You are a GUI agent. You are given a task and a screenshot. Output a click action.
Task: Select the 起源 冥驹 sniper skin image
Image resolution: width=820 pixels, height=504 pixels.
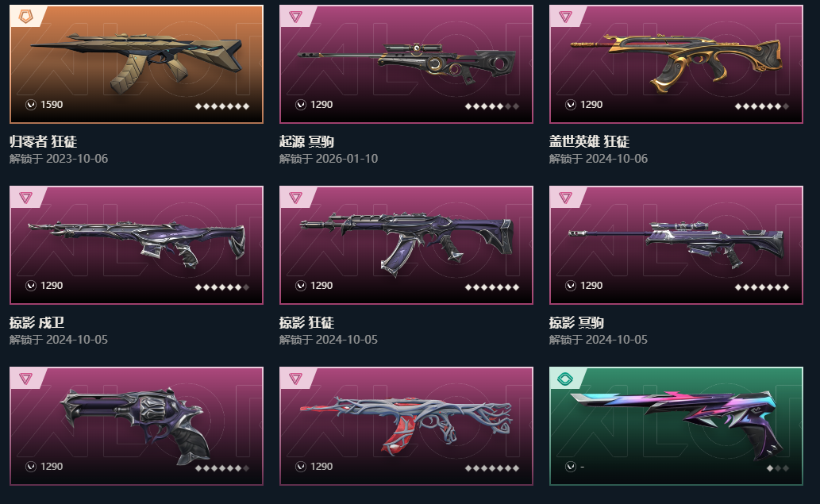(x=406, y=63)
